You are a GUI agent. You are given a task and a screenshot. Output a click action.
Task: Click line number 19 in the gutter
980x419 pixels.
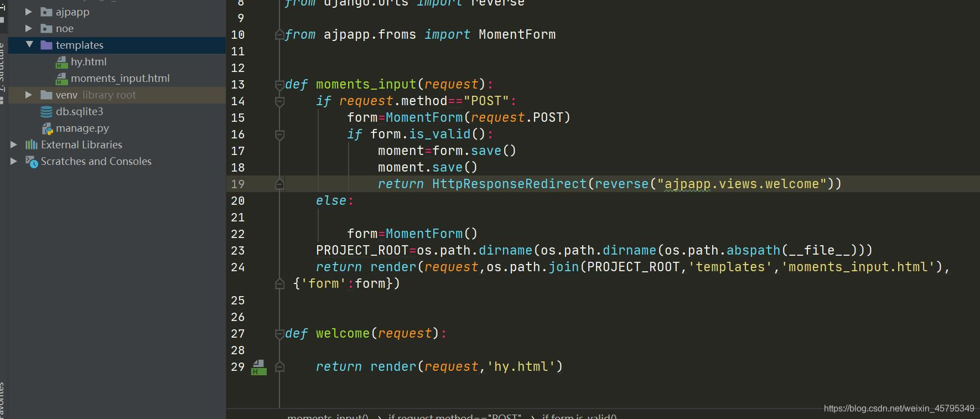[x=238, y=184]
